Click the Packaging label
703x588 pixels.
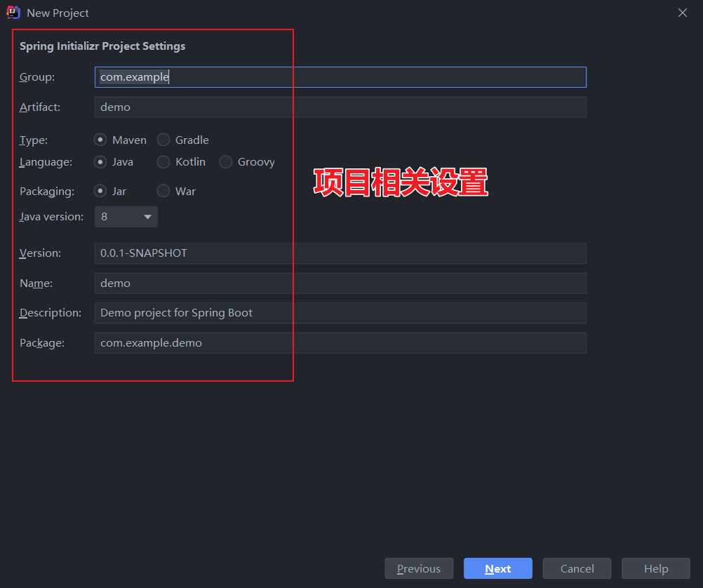[x=47, y=192]
